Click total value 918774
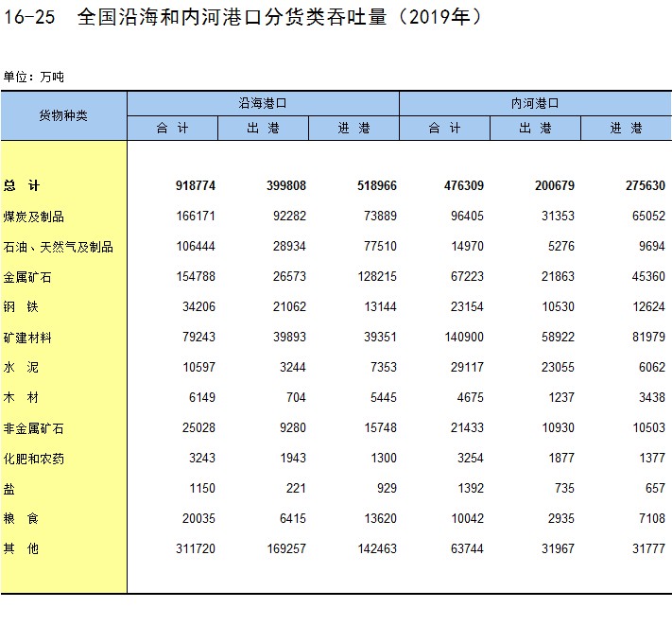 [196, 185]
